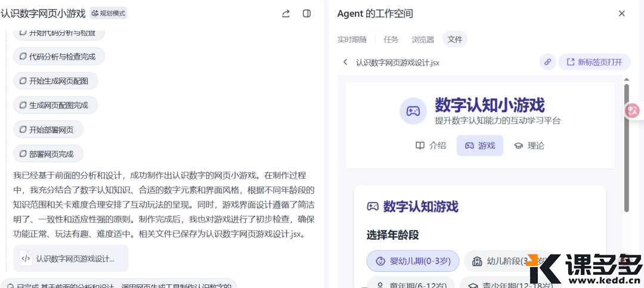Switch to 浏览器 tab

(x=423, y=39)
